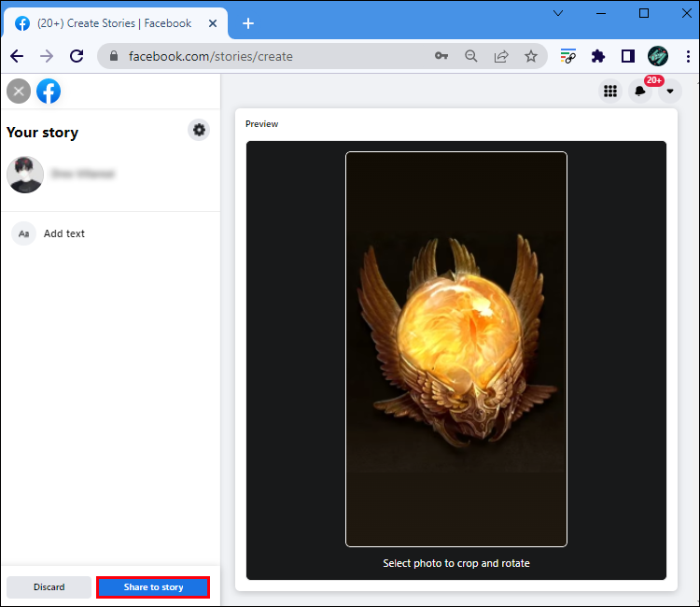Select the story photo preview to crop
The image size is (700, 607).
coord(456,348)
